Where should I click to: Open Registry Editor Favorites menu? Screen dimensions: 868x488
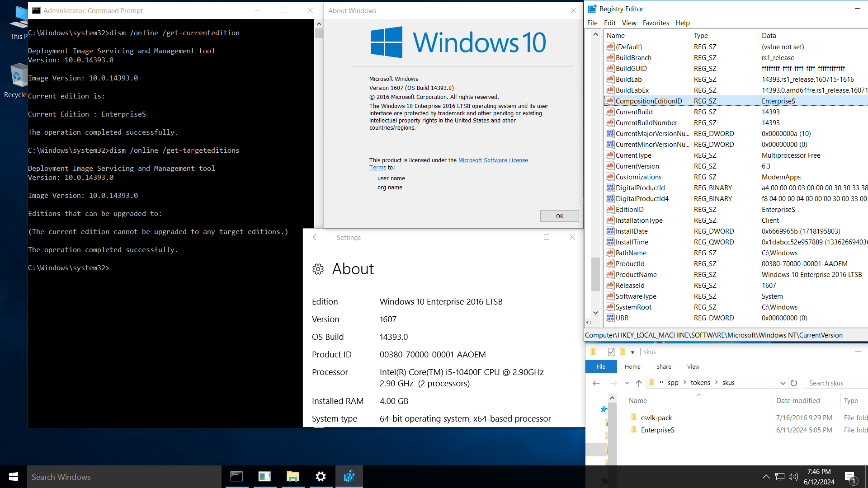click(x=656, y=23)
